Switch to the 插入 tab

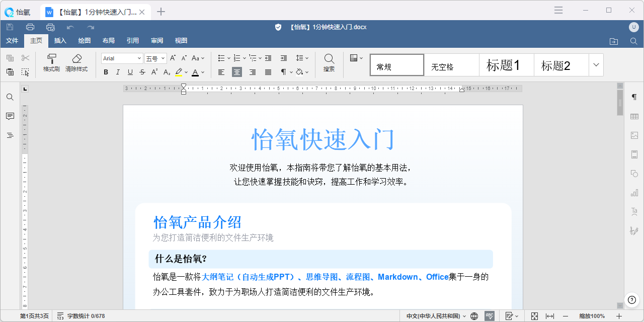[x=60, y=41]
